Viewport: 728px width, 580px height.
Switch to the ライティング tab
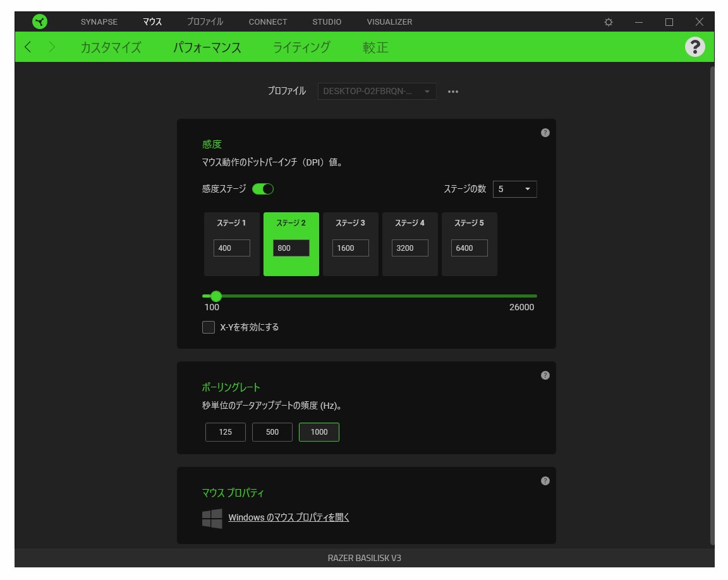click(301, 47)
